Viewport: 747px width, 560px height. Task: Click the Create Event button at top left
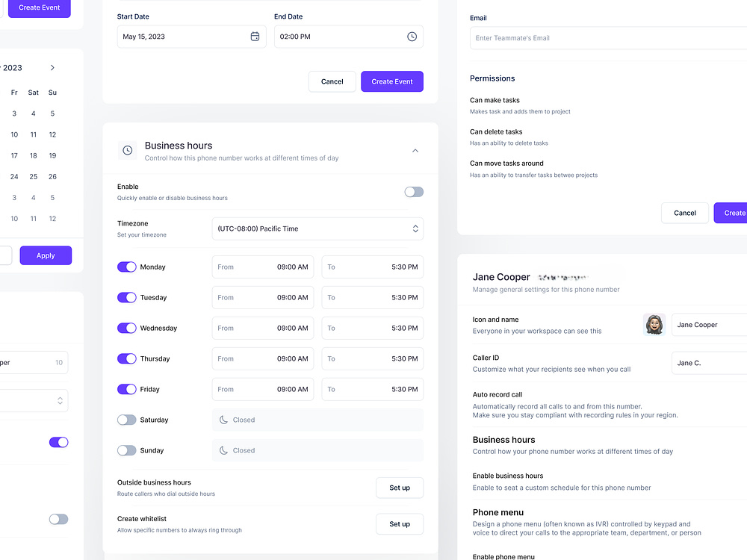(40, 7)
